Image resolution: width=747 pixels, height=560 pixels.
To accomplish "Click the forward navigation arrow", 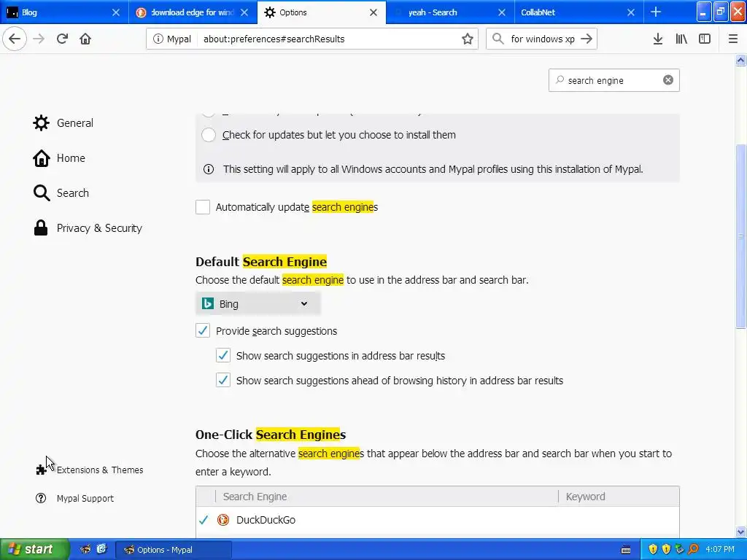I will coord(39,39).
